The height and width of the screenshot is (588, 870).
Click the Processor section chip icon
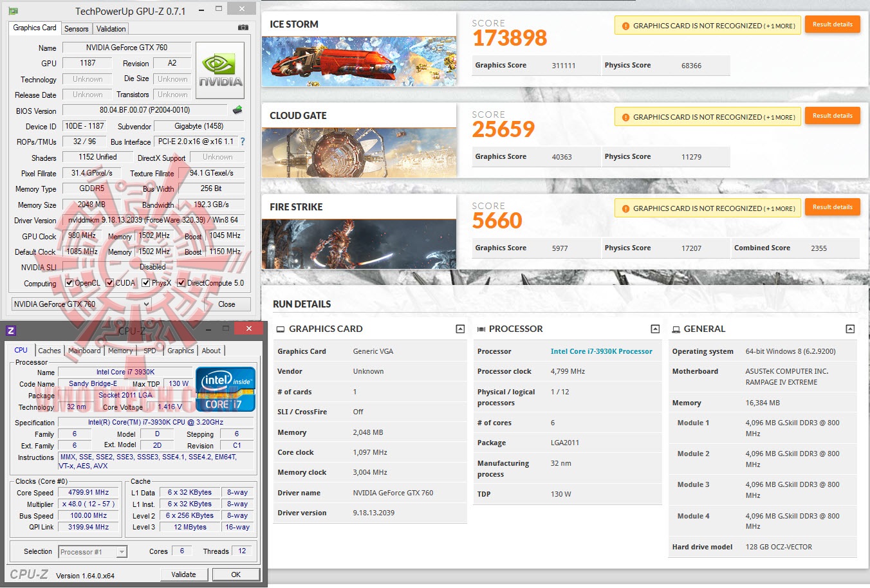(x=481, y=329)
